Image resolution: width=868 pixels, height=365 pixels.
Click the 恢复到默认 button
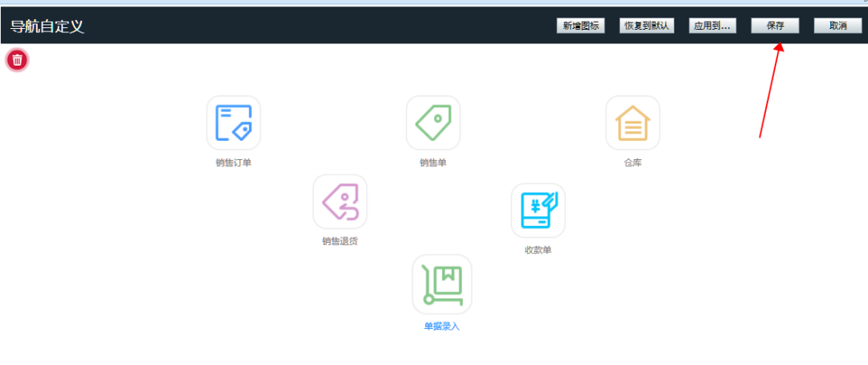tap(646, 26)
